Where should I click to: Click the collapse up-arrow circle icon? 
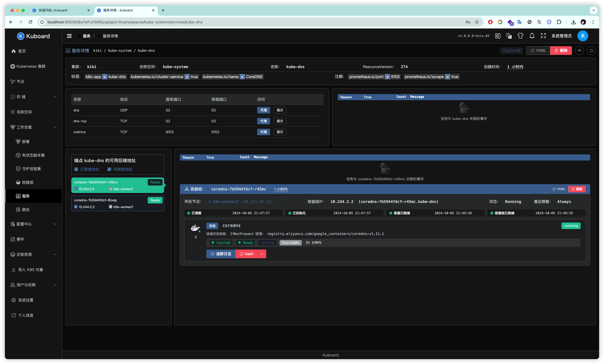580,50
